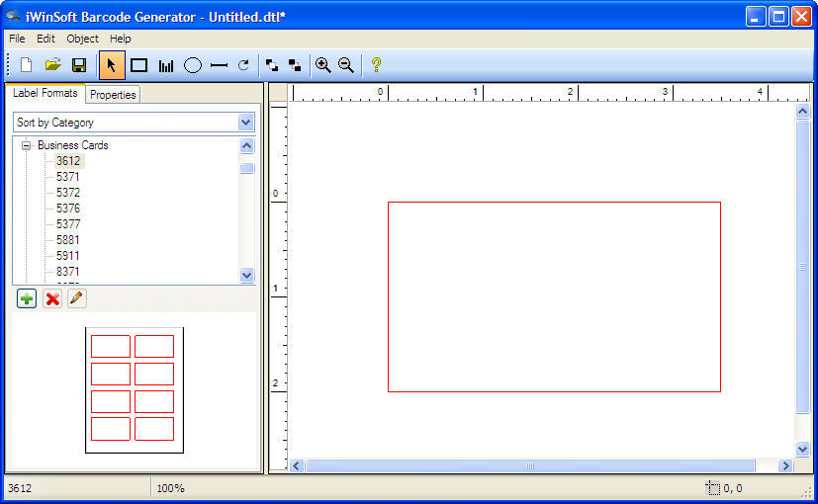Switch to the Label Formats tab
The image size is (818, 504).
tap(45, 93)
